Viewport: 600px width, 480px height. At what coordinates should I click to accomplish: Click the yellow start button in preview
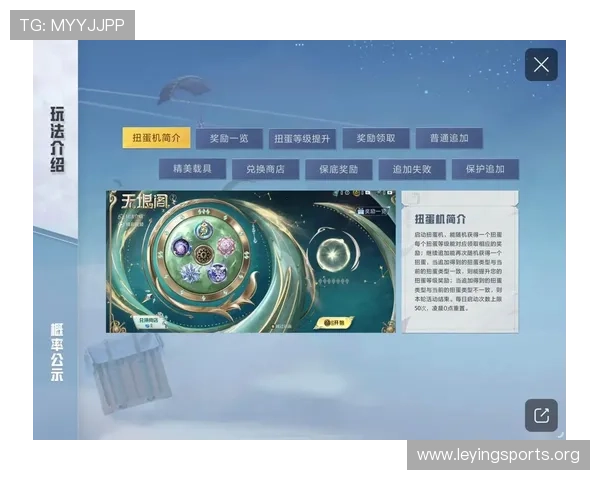pos(334,323)
